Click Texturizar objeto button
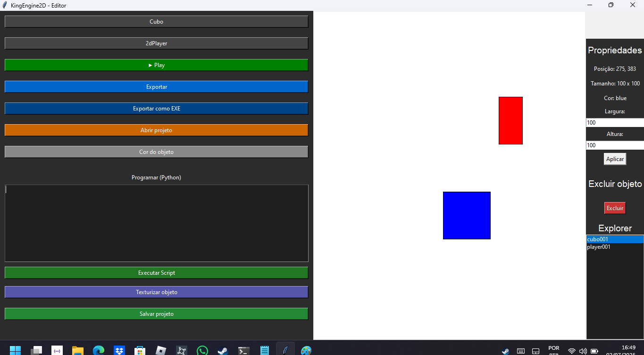The image size is (644, 355). 156,292
